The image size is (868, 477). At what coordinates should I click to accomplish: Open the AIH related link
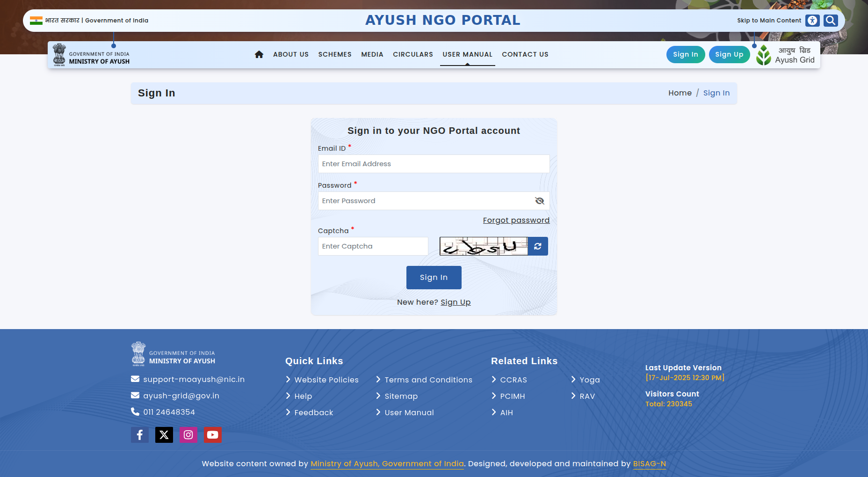[506, 413]
